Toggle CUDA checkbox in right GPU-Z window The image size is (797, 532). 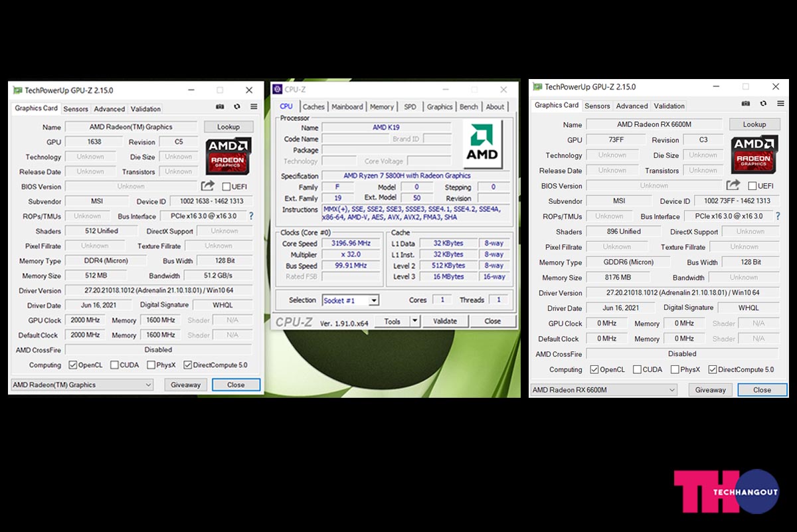coord(637,369)
